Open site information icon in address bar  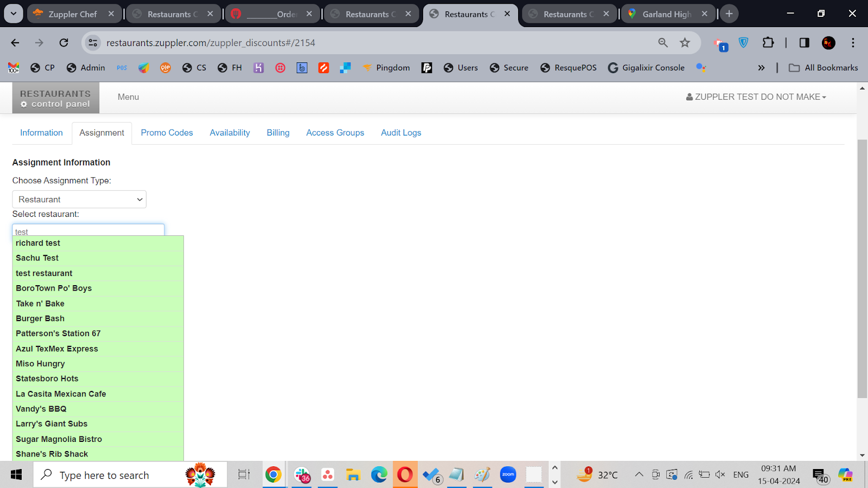93,43
